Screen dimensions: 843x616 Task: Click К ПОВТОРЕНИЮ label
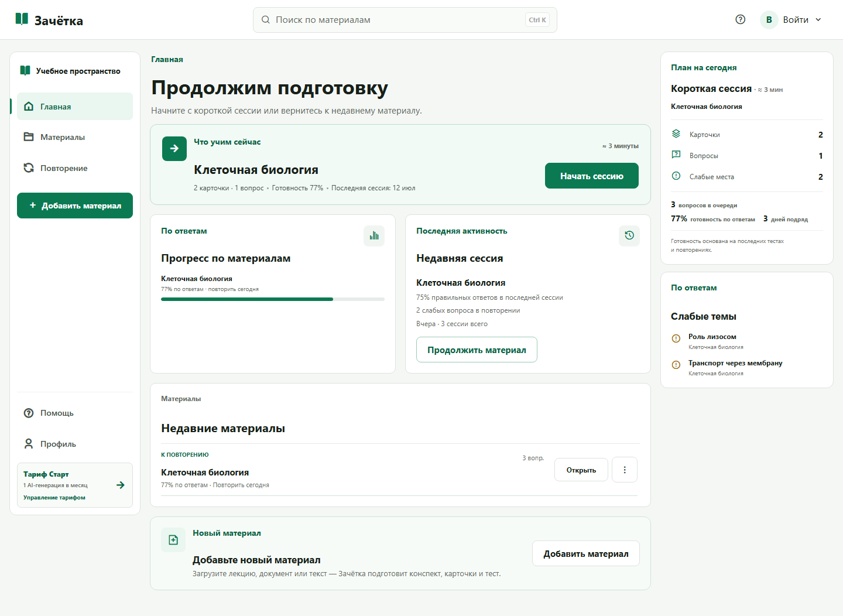click(185, 454)
